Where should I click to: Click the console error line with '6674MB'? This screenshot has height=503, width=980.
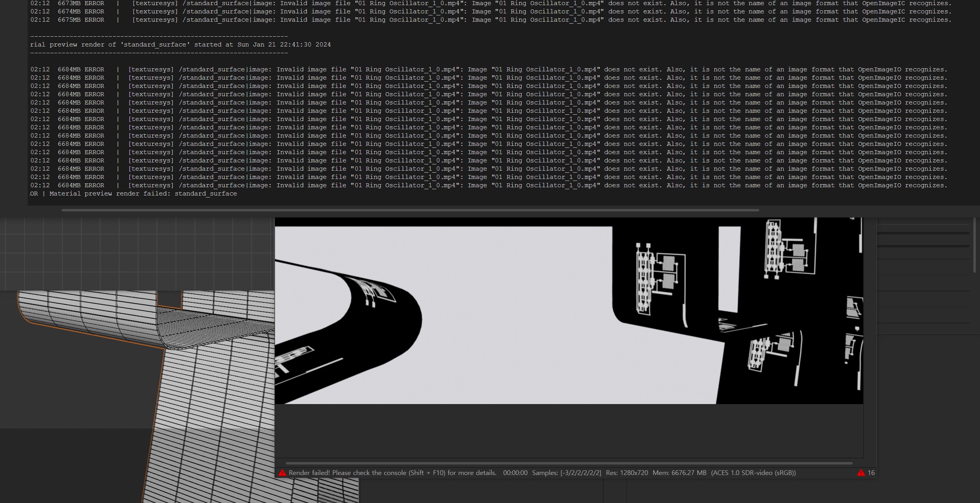[x=491, y=11]
